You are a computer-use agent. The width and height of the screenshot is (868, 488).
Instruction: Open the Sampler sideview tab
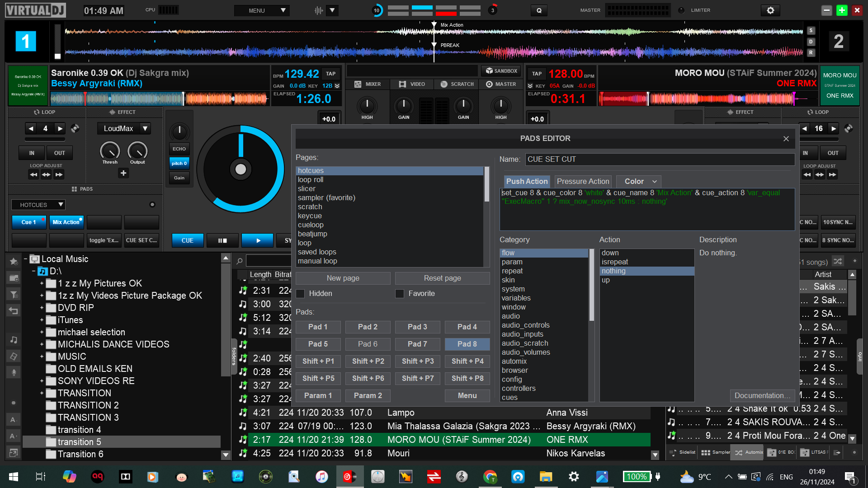pos(715,452)
